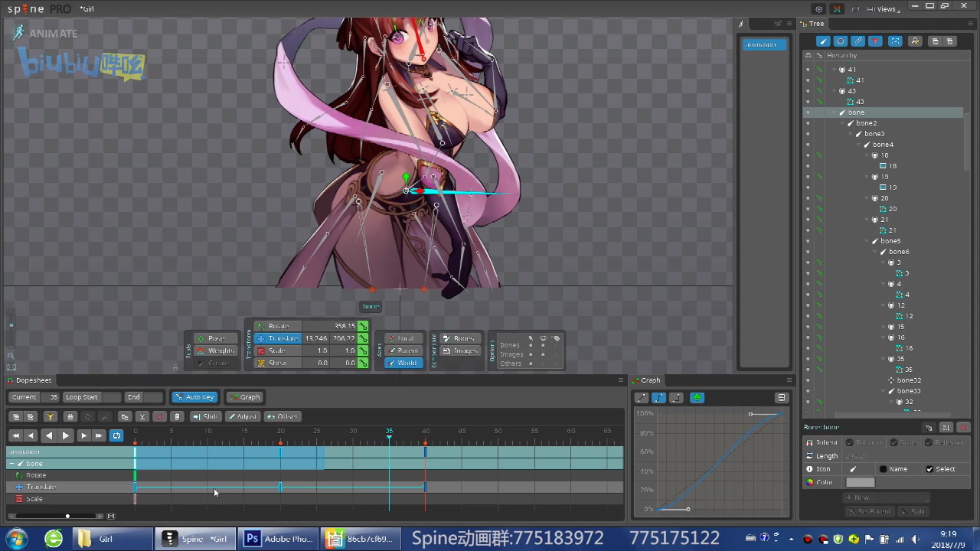Jump to the last frame
Image resolution: width=980 pixels, height=551 pixels.
pos(99,435)
